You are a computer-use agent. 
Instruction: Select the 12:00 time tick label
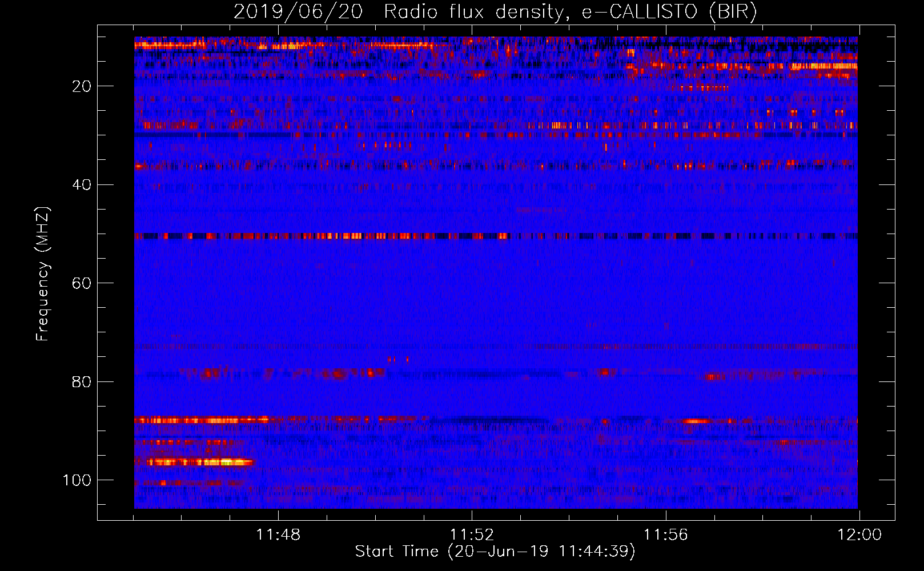[859, 535]
